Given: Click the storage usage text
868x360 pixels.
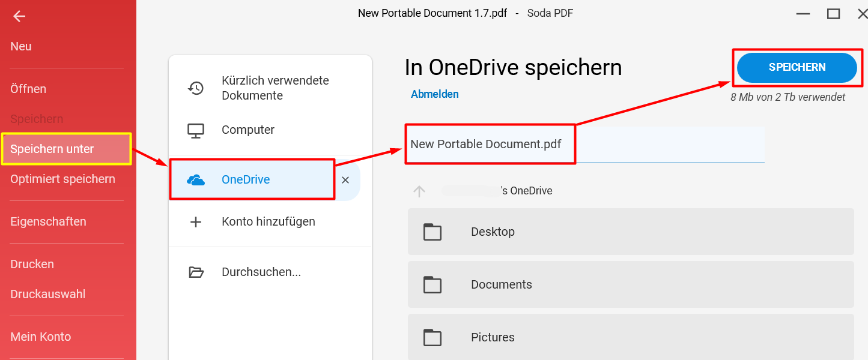Looking at the screenshot, I should coord(788,97).
